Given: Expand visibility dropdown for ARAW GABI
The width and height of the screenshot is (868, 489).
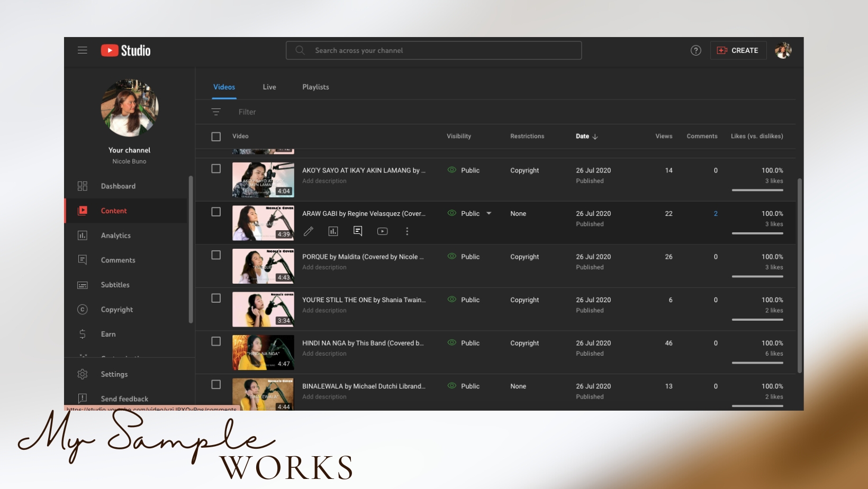Looking at the screenshot, I should click(489, 213).
